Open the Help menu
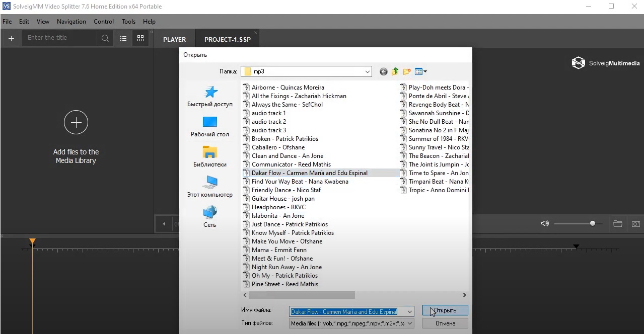Screen dimensions: 644x334 pyautogui.click(x=149, y=22)
